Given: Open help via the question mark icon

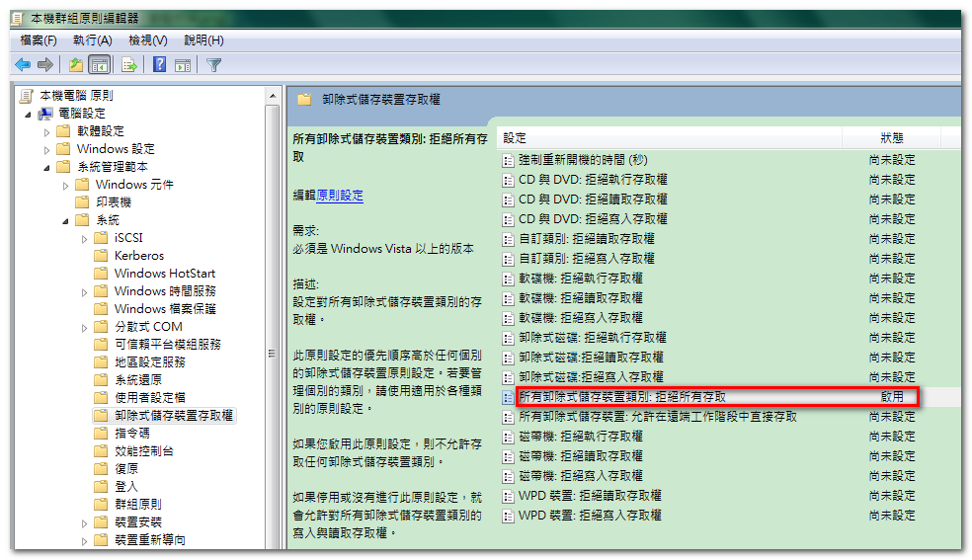Looking at the screenshot, I should pos(159,65).
